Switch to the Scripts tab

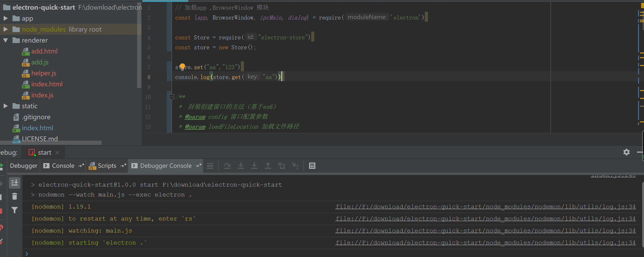pos(107,166)
